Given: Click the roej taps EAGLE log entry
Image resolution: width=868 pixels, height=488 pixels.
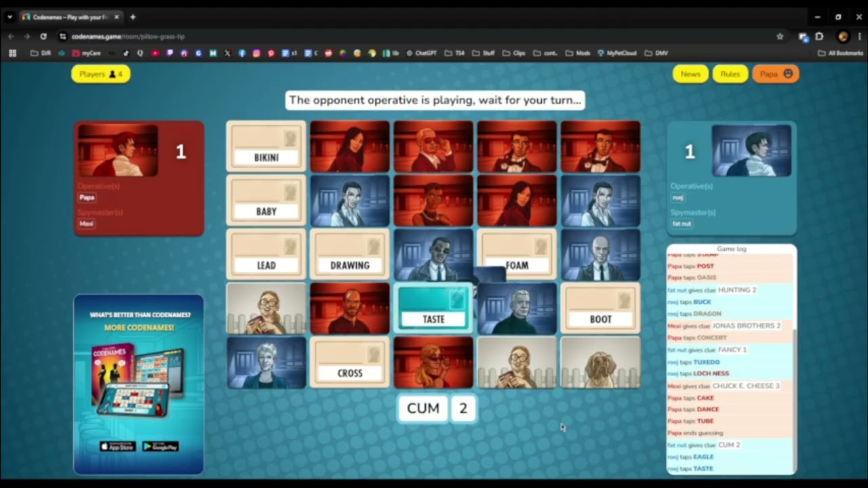Looking at the screenshot, I should point(730,457).
